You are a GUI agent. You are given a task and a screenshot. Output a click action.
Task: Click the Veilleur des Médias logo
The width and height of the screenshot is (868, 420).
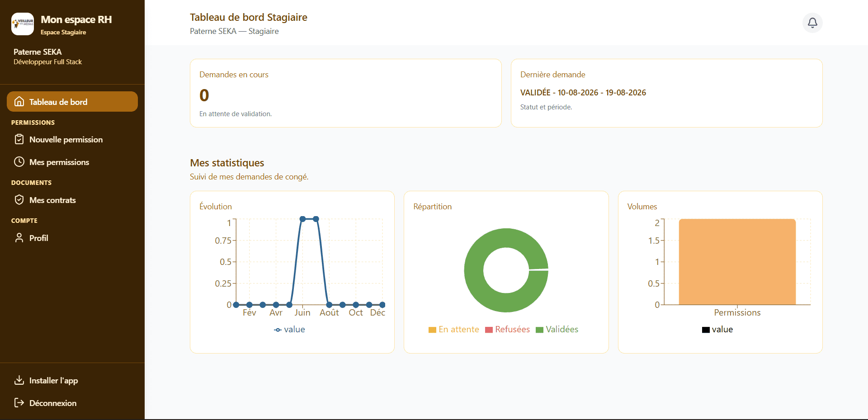coord(23,24)
